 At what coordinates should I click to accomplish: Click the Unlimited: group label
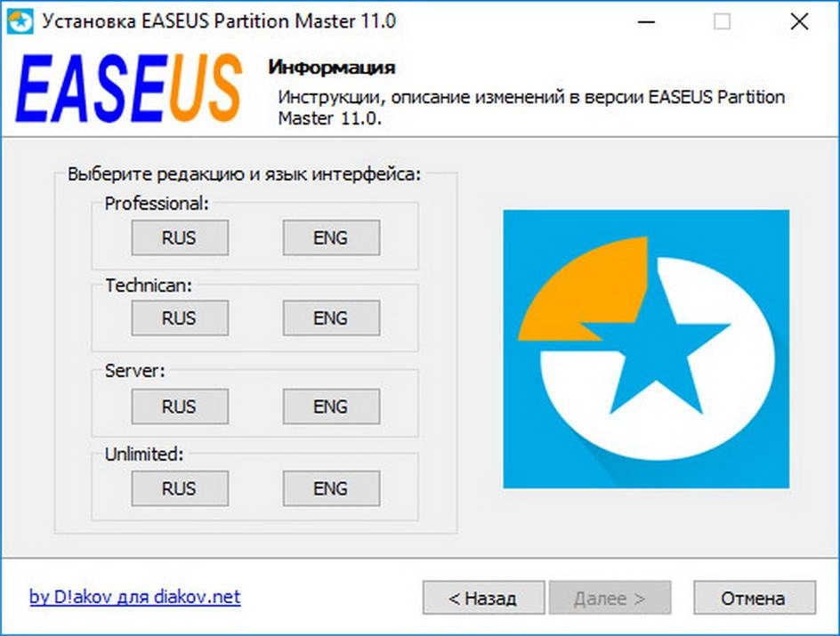(144, 454)
